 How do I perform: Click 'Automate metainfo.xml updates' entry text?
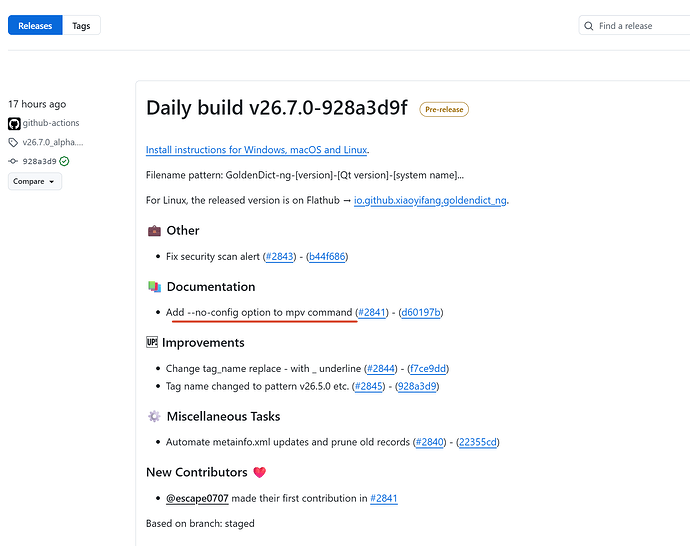[x=288, y=442]
